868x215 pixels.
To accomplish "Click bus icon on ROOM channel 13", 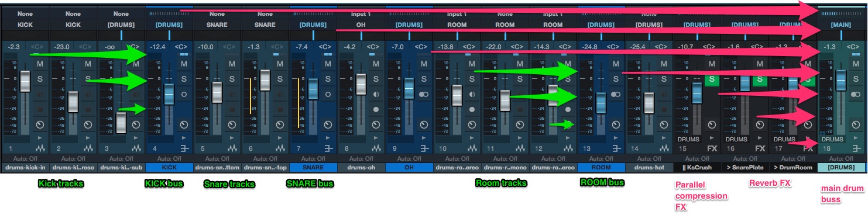I will [x=616, y=149].
